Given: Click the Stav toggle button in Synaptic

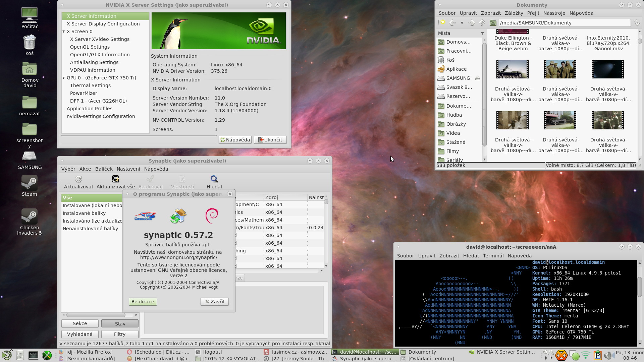Looking at the screenshot, I should (x=120, y=323).
